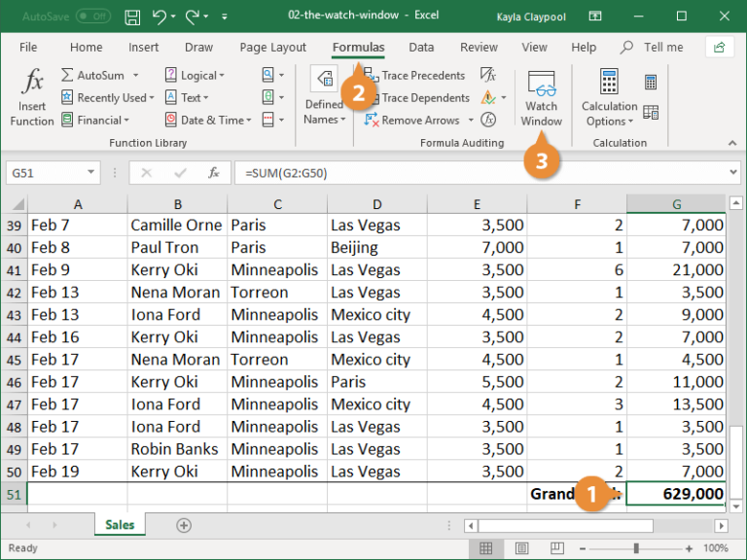
Task: Add a new sheet with plus icon
Action: tap(184, 525)
